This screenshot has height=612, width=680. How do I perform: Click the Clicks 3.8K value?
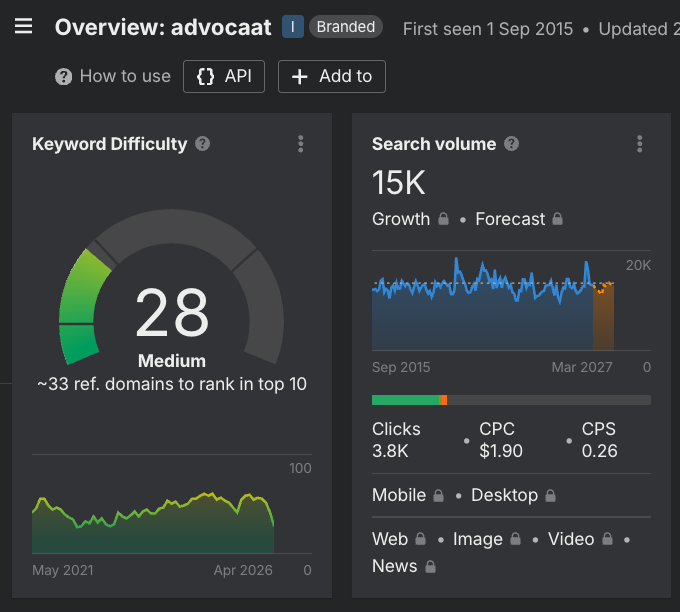[390, 451]
